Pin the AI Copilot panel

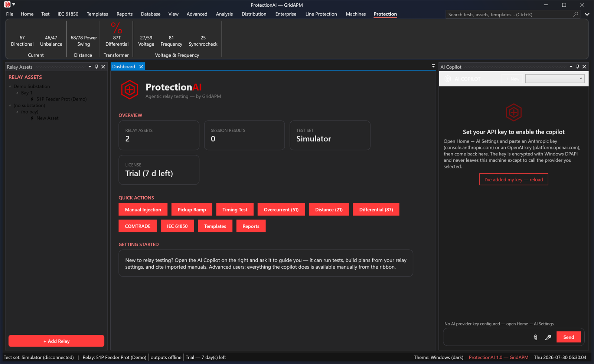(x=578, y=67)
